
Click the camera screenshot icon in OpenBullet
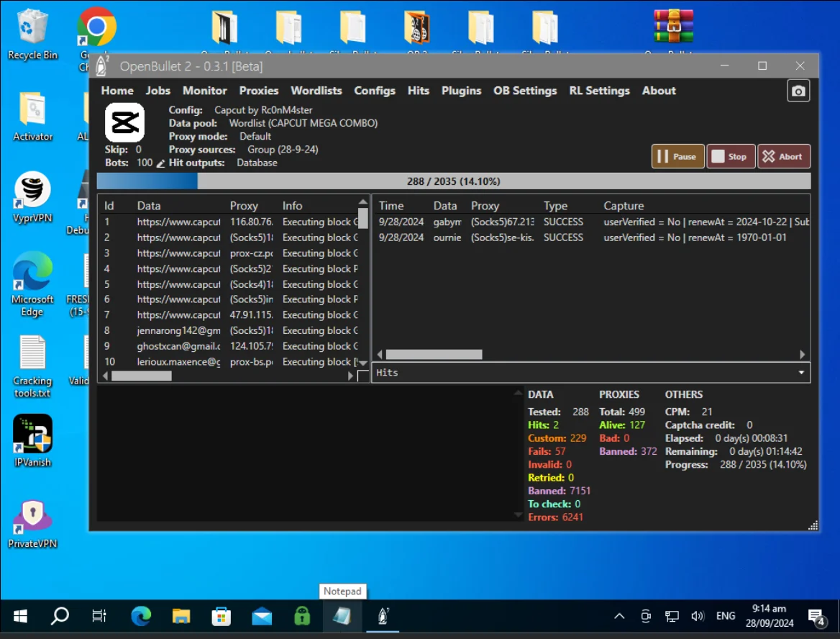(x=798, y=91)
